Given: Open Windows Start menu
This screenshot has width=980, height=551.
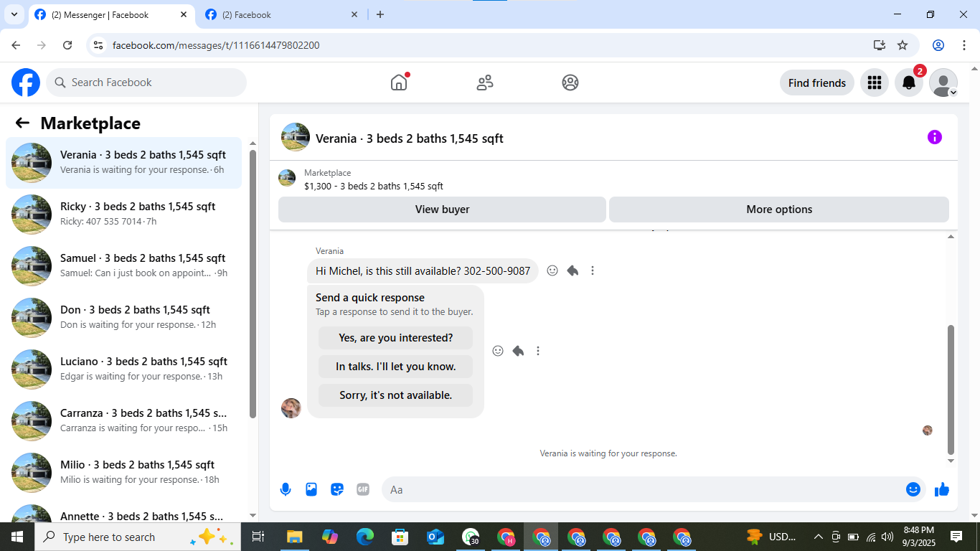Looking at the screenshot, I should 17,537.
